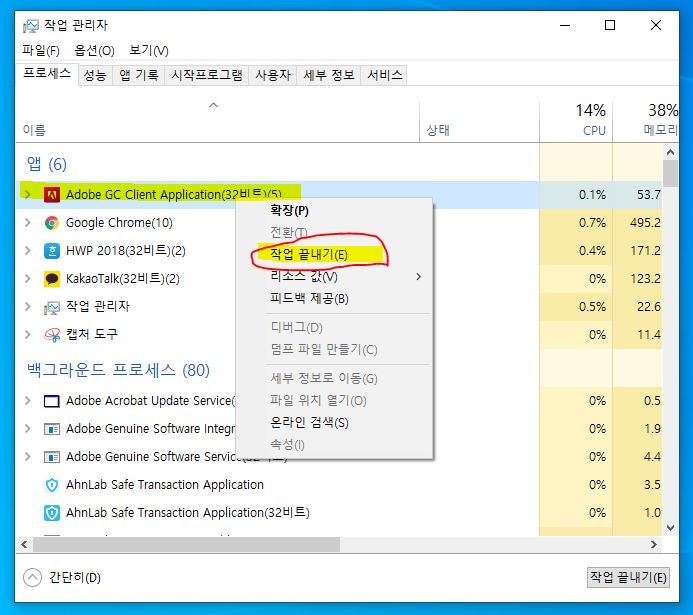This screenshot has height=615, width=693.
Task: Click the horizontal scrollbar left arrow
Action: click(24, 545)
